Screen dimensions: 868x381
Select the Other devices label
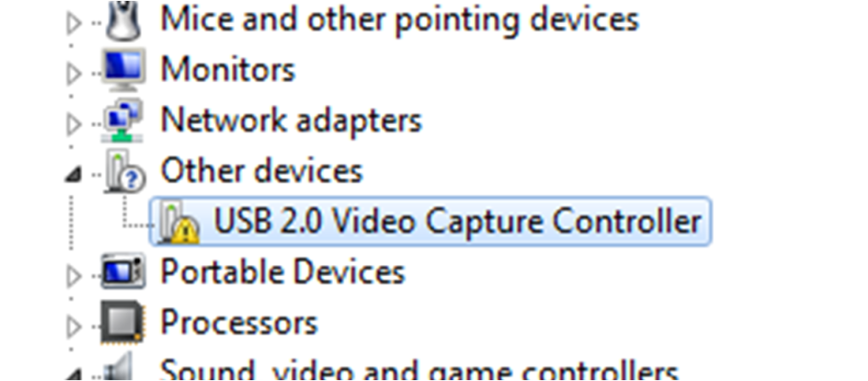click(261, 170)
